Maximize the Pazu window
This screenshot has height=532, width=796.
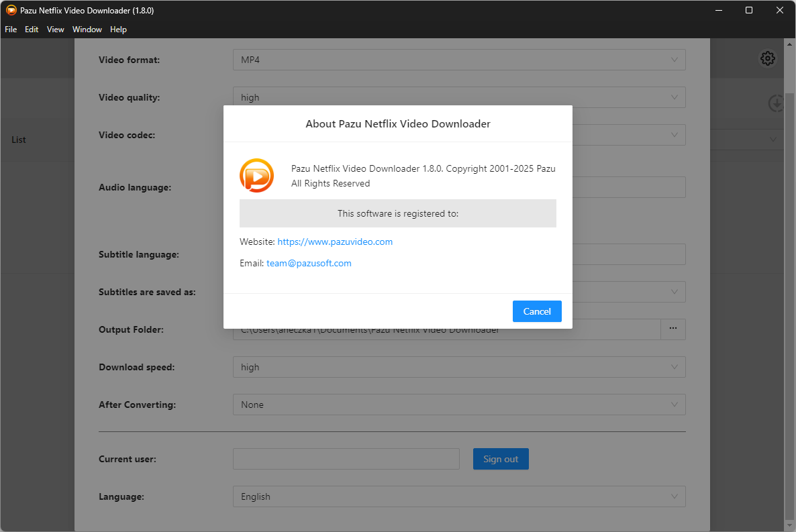pos(749,10)
